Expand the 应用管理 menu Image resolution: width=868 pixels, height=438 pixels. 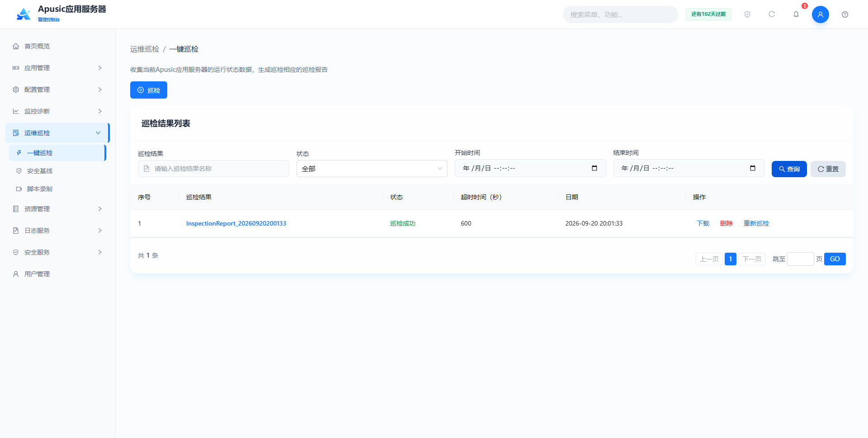pos(58,68)
